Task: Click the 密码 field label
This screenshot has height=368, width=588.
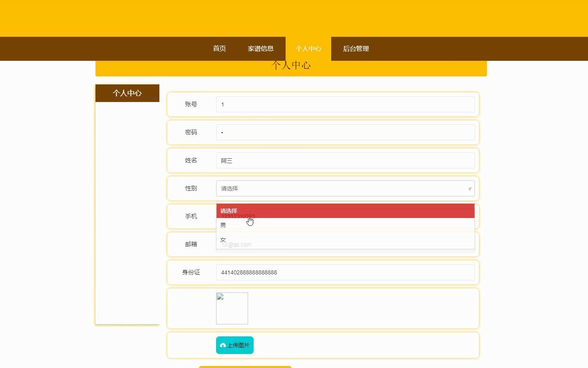Action: tap(191, 132)
